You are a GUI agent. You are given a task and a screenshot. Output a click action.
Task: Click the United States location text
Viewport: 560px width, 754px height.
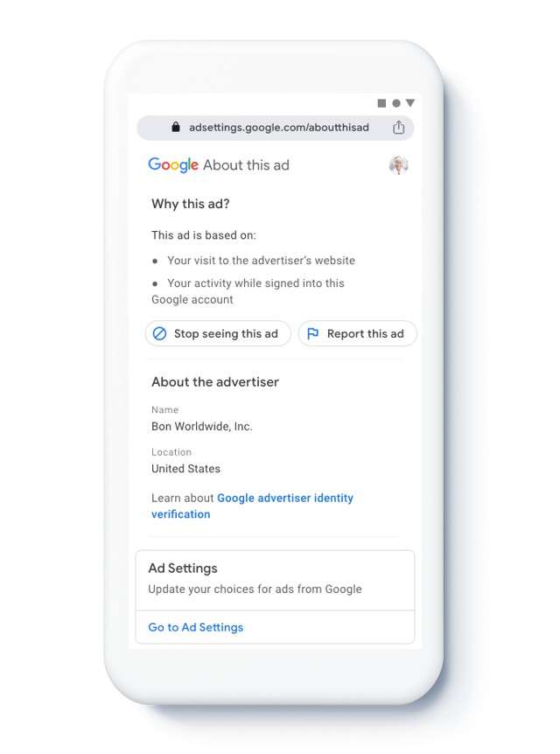186,469
